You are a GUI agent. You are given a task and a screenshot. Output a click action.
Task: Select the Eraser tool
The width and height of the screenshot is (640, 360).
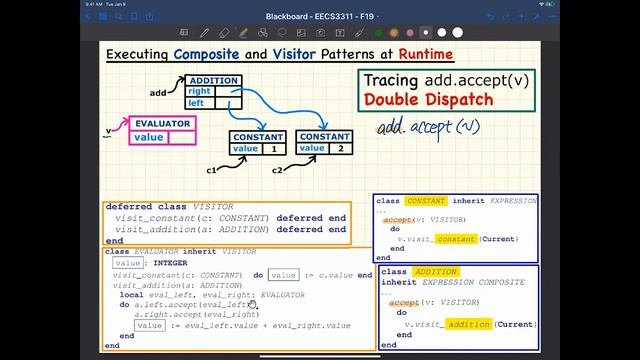[x=224, y=33]
